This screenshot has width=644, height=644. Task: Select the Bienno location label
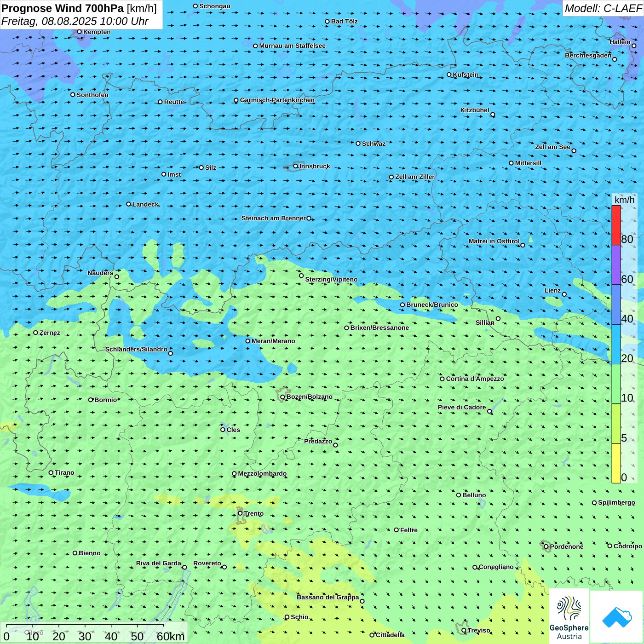(89, 553)
